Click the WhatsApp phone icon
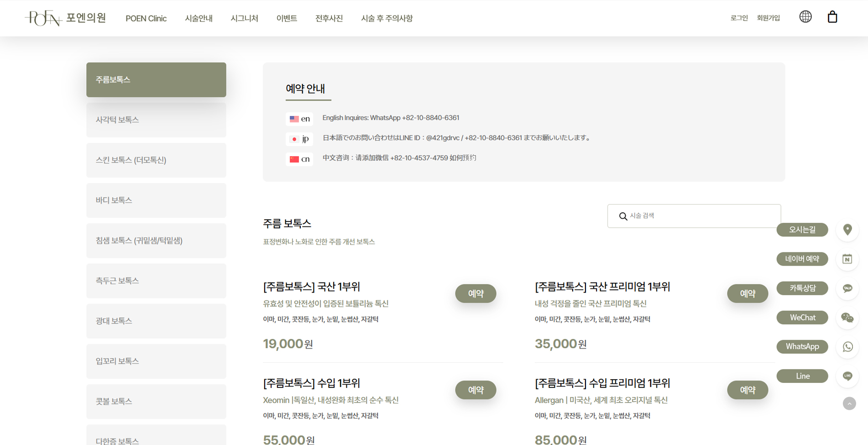 pos(847,347)
